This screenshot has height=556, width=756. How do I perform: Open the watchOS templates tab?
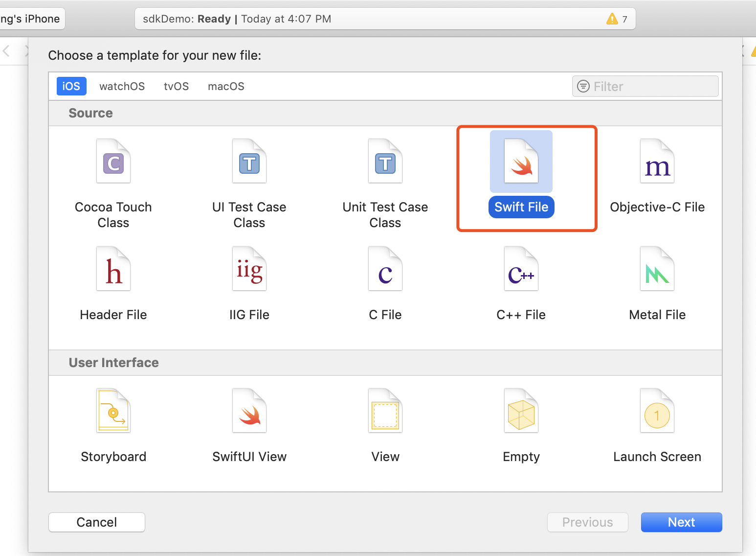click(122, 86)
